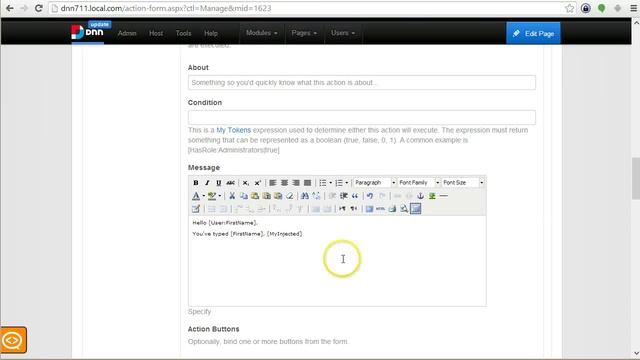Set right-to-left text direction

(354, 209)
